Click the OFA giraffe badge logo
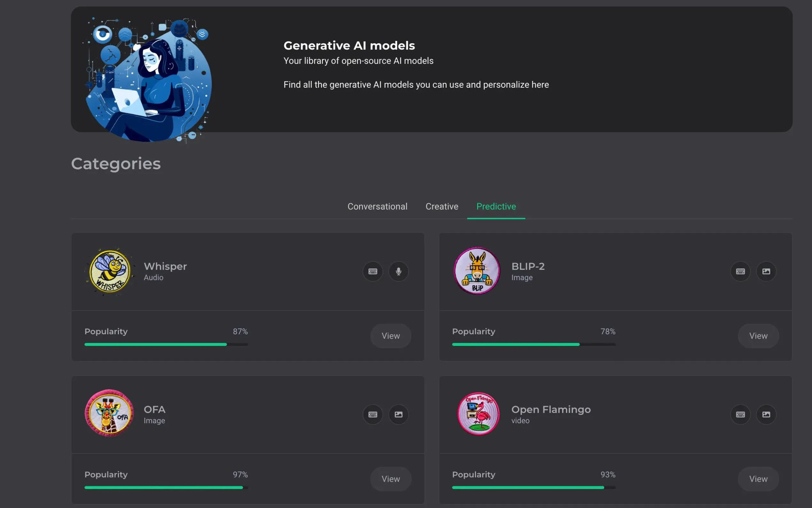Screen dimensions: 812x508 click(x=109, y=413)
